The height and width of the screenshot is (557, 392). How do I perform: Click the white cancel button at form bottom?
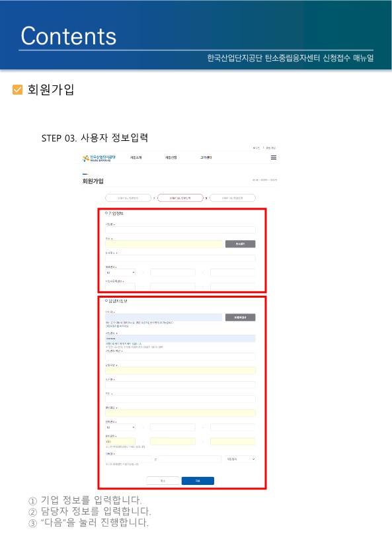(x=163, y=481)
